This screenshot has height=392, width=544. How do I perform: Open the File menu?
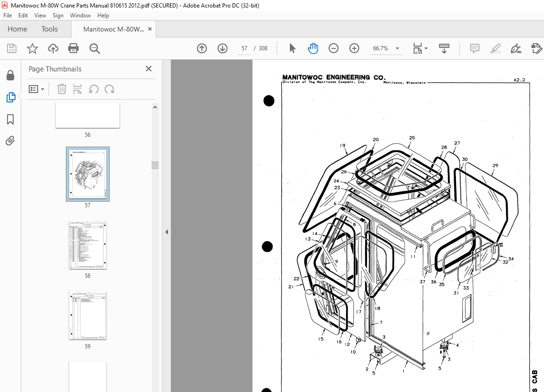8,15
